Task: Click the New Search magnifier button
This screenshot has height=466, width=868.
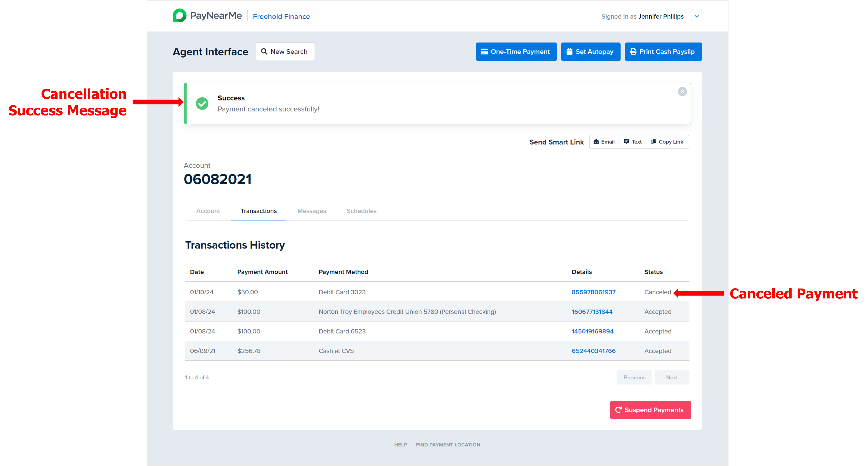Action: coord(285,51)
